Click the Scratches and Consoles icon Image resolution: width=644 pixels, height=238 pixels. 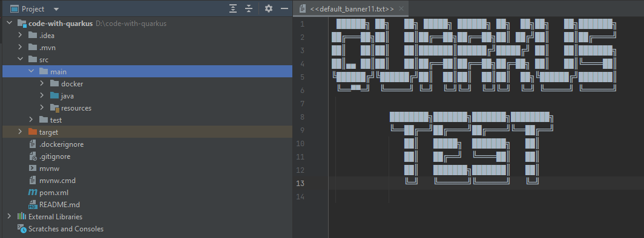click(x=22, y=229)
